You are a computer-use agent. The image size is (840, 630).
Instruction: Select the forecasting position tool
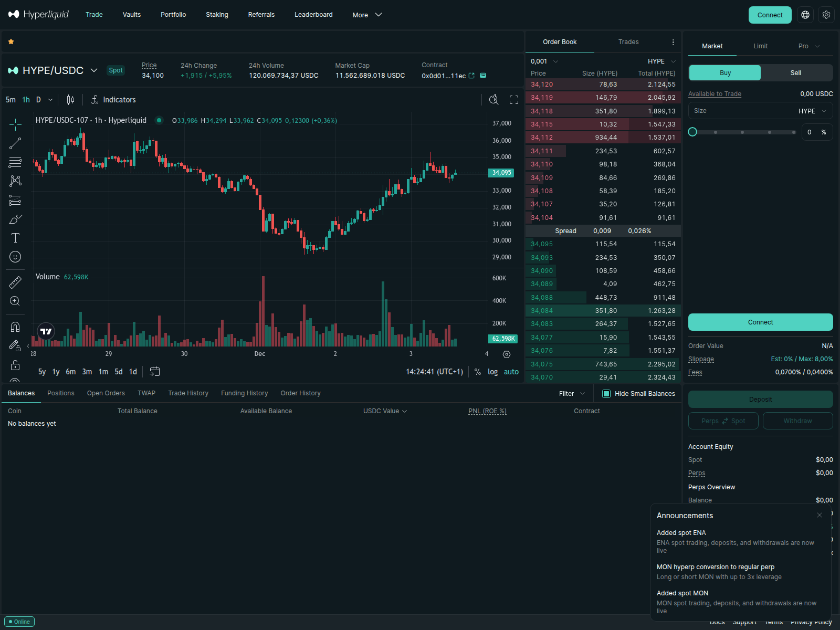click(x=15, y=200)
